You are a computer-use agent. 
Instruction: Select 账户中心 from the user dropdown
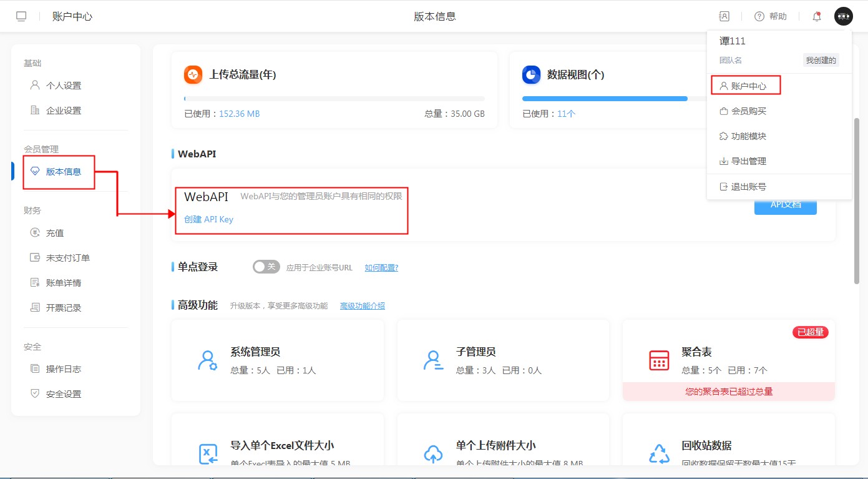[748, 86]
